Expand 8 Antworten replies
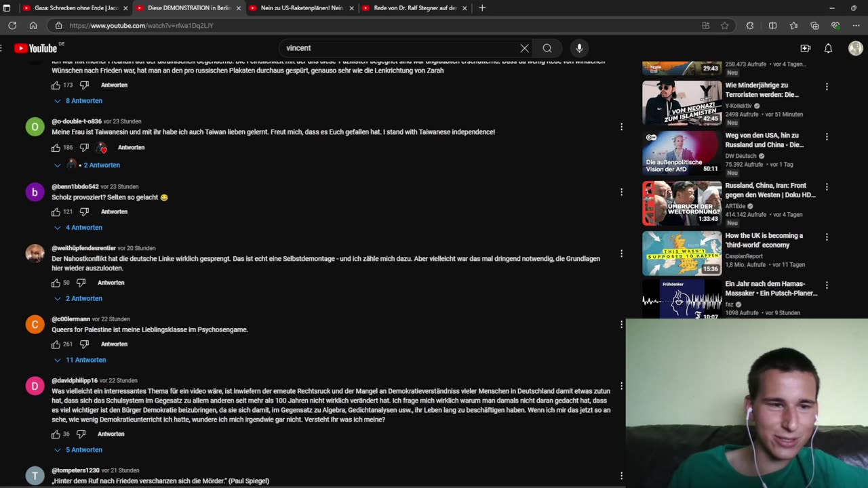 78,101
